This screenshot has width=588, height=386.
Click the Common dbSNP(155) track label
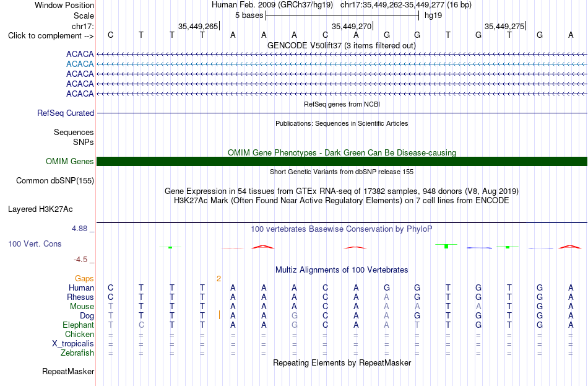click(x=54, y=181)
